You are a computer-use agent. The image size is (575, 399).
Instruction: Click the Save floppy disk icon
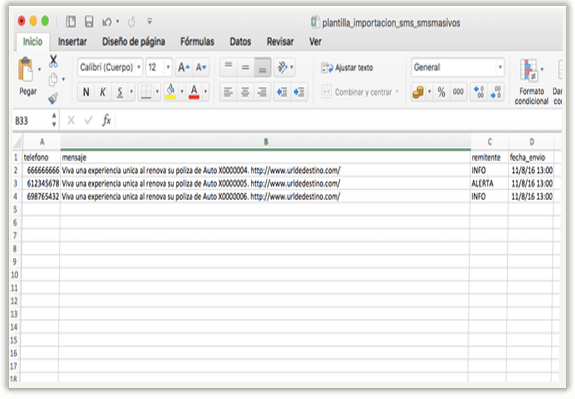click(89, 22)
